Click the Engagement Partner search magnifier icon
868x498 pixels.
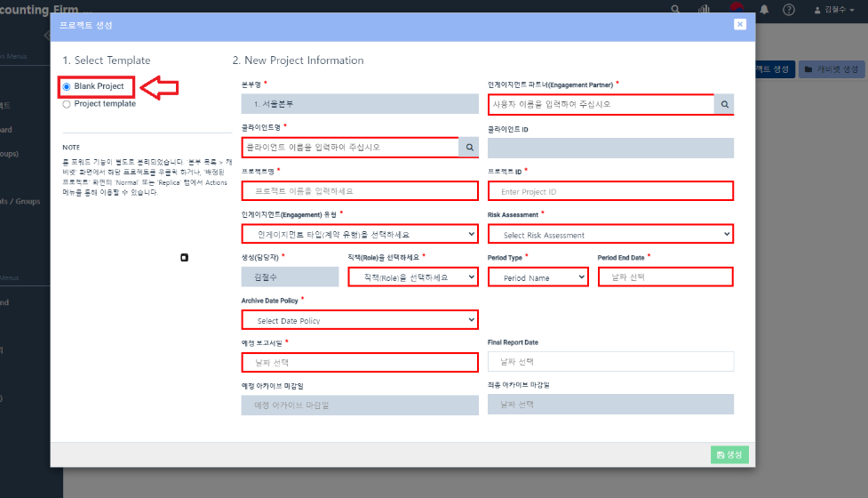point(724,104)
